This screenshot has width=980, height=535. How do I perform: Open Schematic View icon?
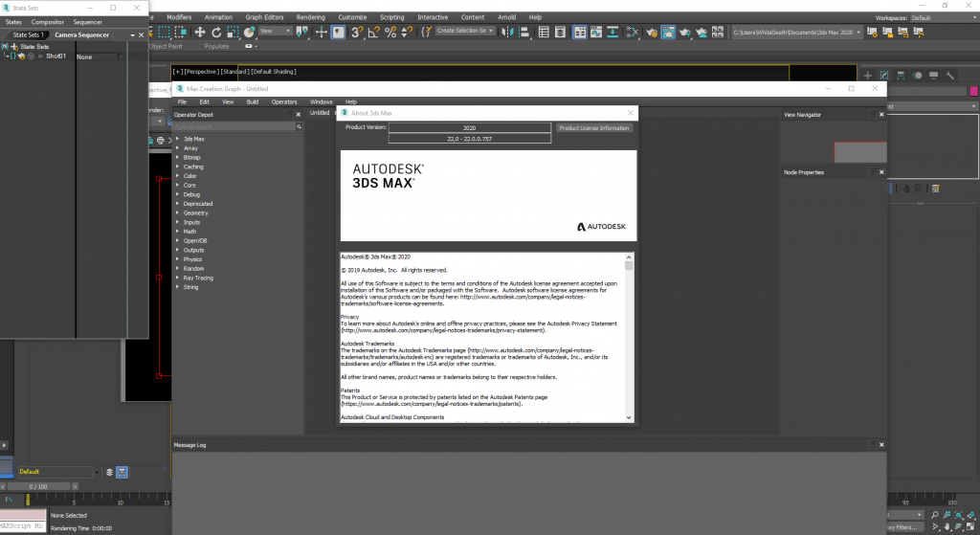(x=612, y=32)
